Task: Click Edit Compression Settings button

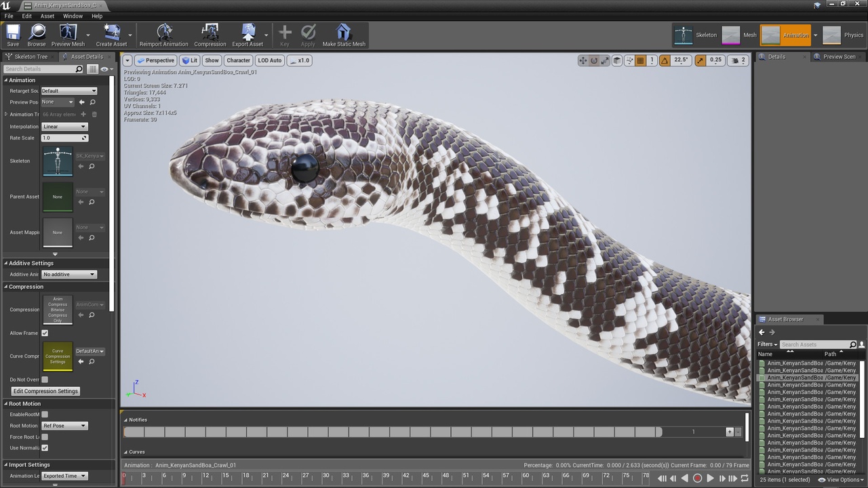Action: (x=46, y=391)
